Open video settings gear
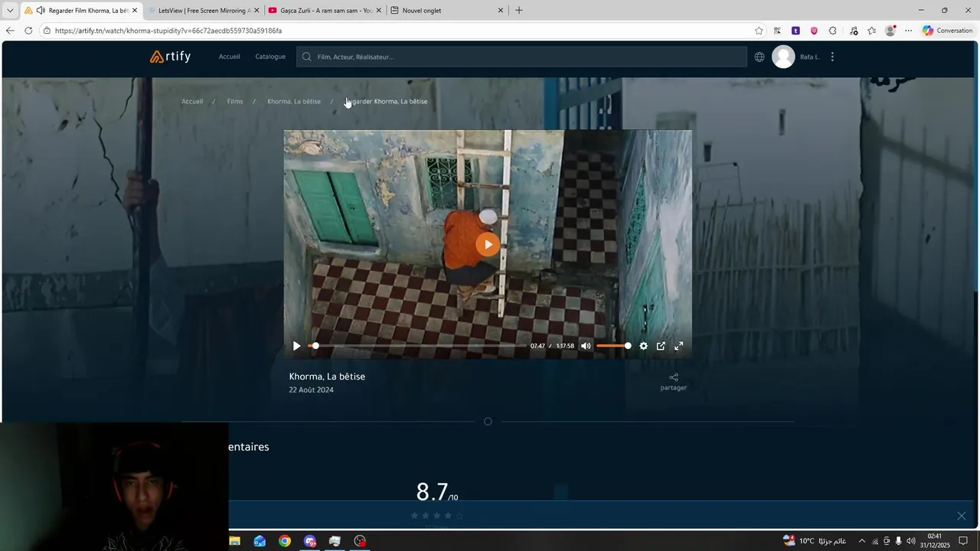The width and height of the screenshot is (980, 551). tap(643, 346)
